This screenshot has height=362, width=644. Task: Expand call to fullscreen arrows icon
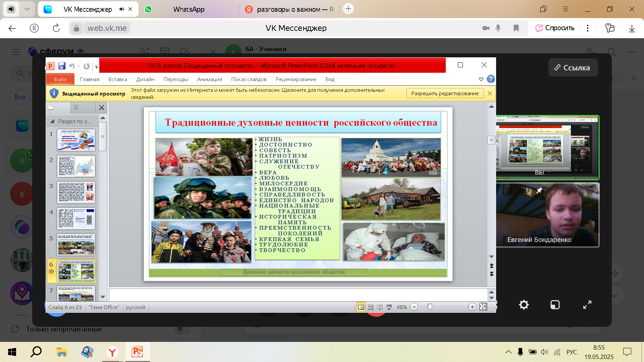coord(587,305)
